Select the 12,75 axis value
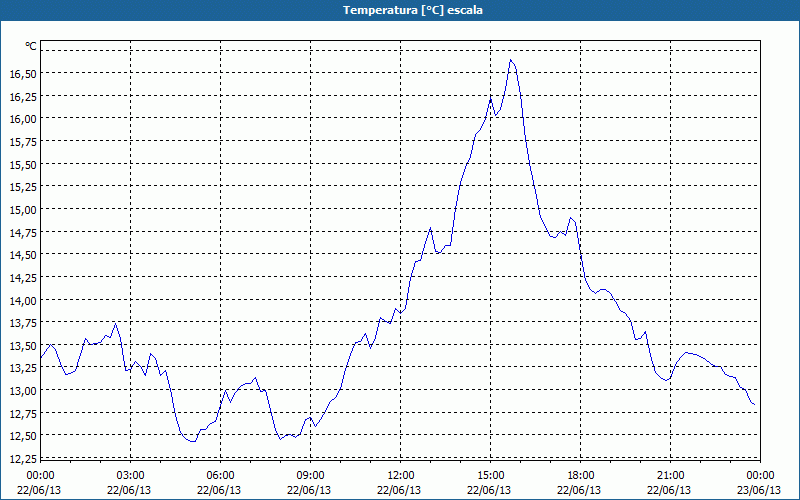Screen dimensions: 800x500 pyautogui.click(x=23, y=414)
